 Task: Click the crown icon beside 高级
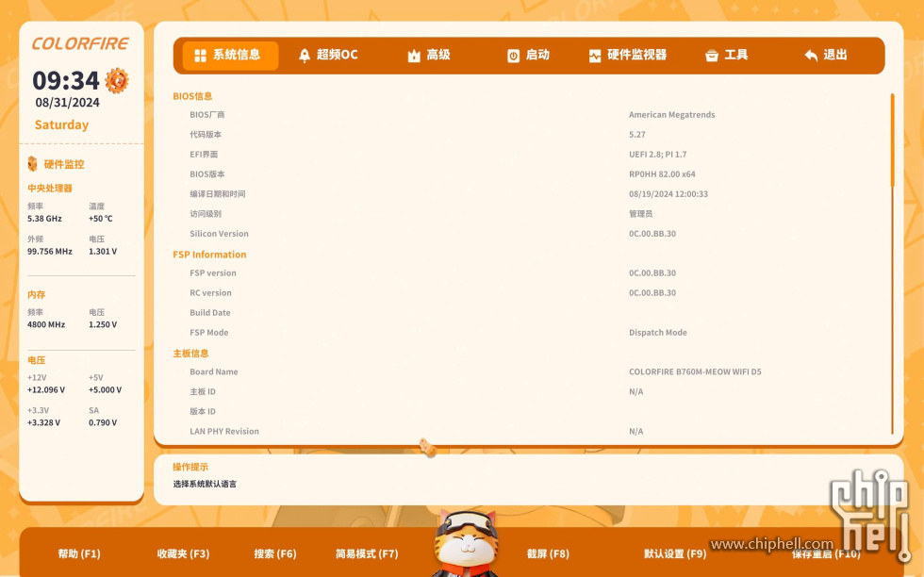414,56
